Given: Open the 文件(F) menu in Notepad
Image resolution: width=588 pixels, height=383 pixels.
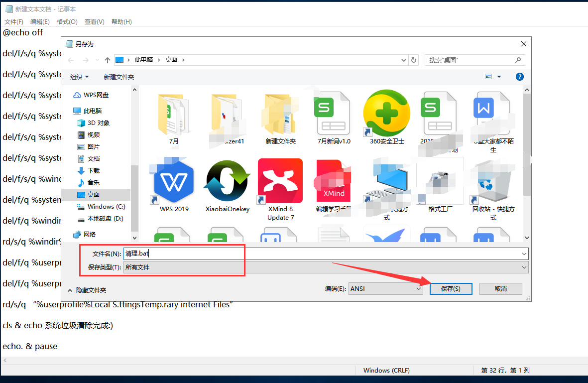Looking at the screenshot, I should (x=14, y=22).
